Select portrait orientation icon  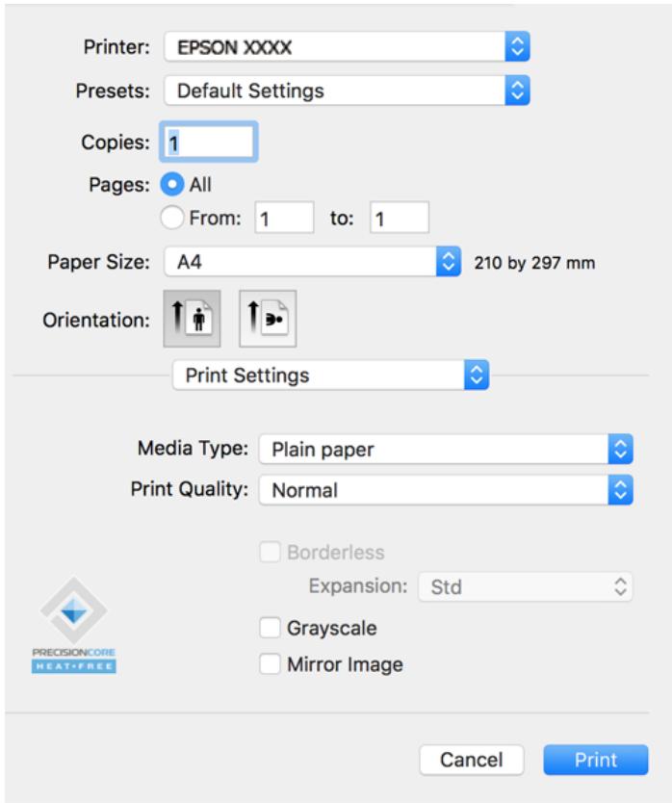(x=193, y=319)
